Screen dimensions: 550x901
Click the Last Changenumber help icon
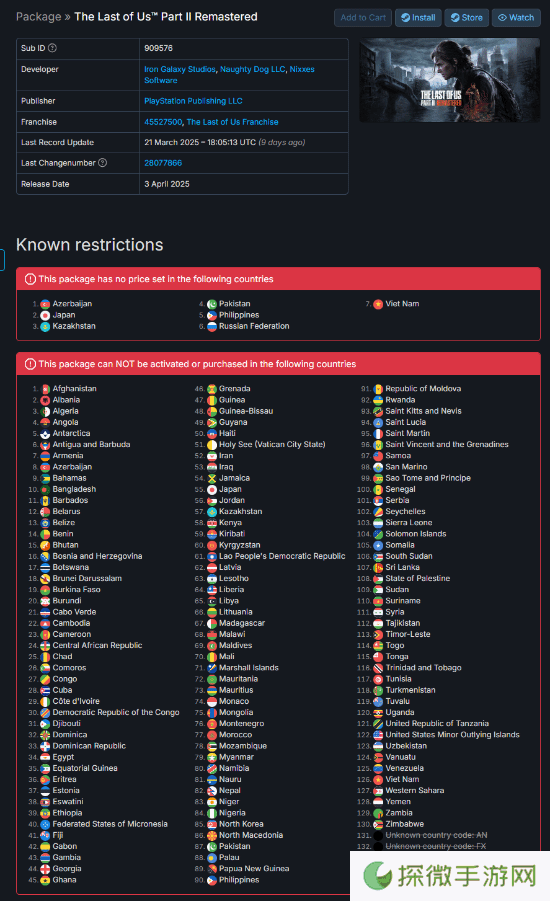click(x=102, y=163)
